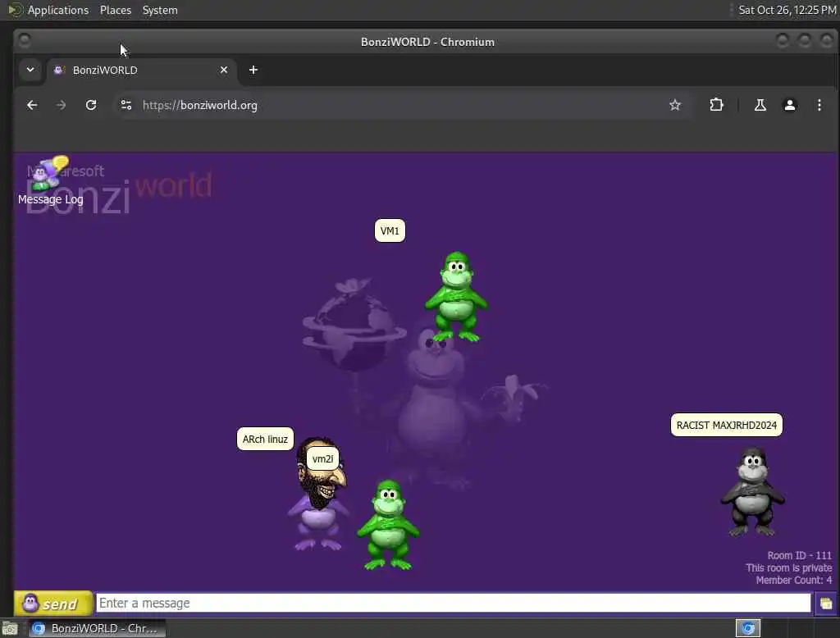Open Chrome Labs flask icon
Image resolution: width=840 pixels, height=638 pixels.
(x=760, y=105)
